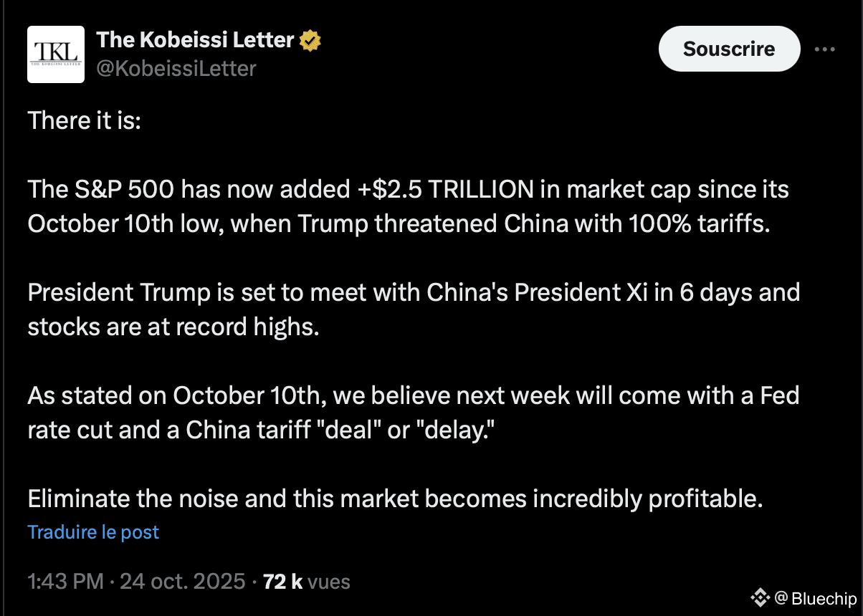Open the three-dot more options menu
Image resolution: width=863 pixels, height=616 pixels.
[825, 49]
